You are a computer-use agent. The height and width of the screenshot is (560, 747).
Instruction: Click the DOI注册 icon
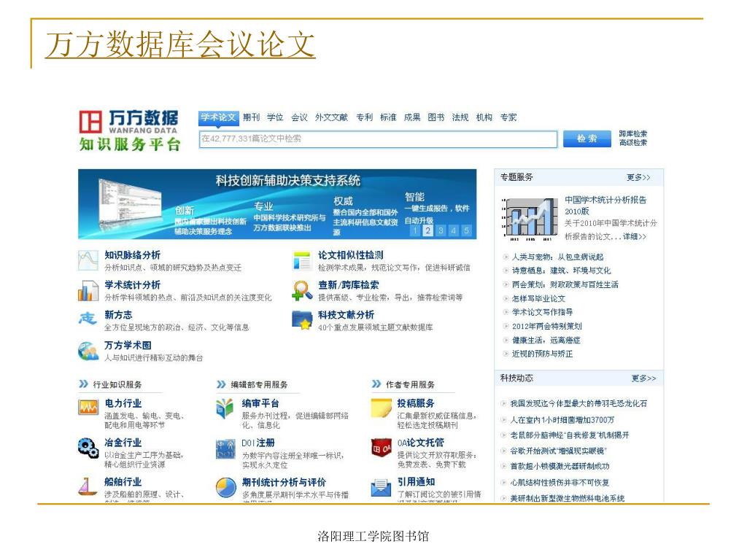click(225, 448)
